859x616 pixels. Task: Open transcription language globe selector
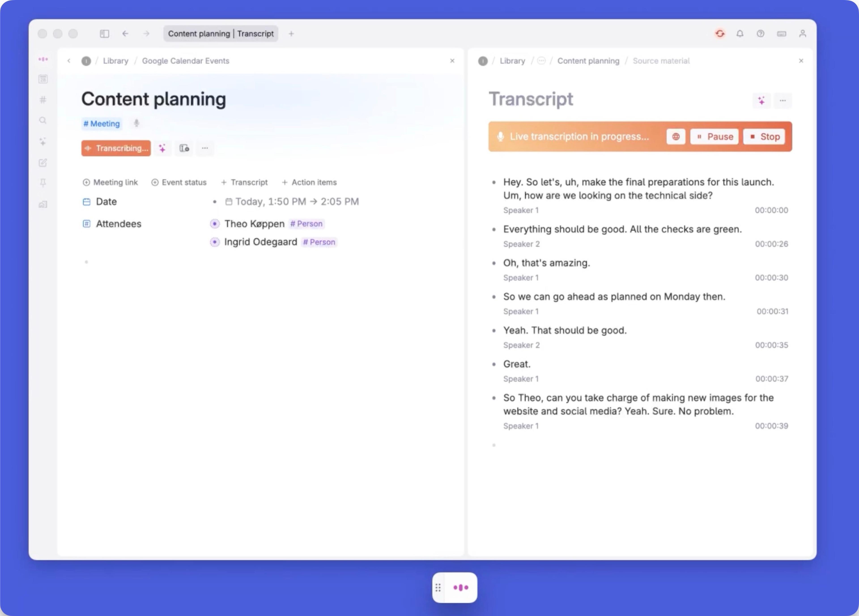676,137
